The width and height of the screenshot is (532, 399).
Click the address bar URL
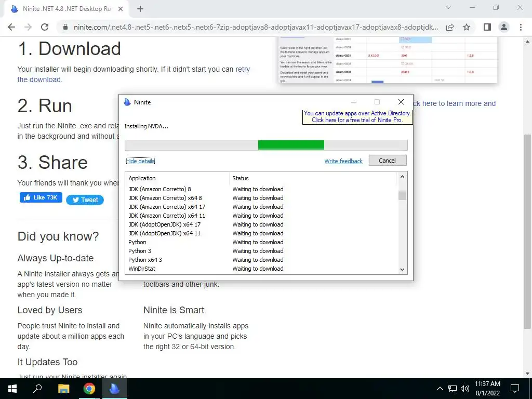click(256, 27)
